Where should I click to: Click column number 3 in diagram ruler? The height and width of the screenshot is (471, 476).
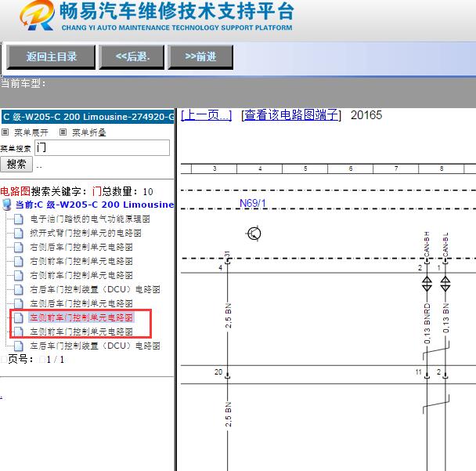tap(215, 168)
